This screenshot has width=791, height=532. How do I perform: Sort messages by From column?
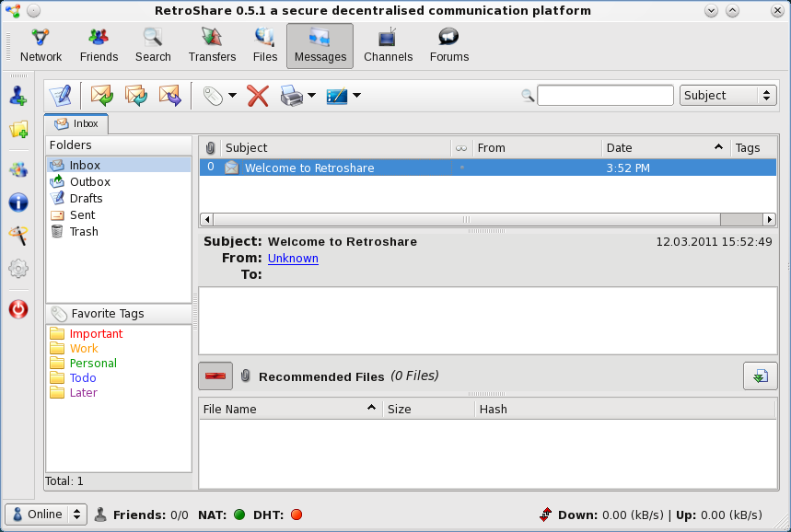[538, 148]
